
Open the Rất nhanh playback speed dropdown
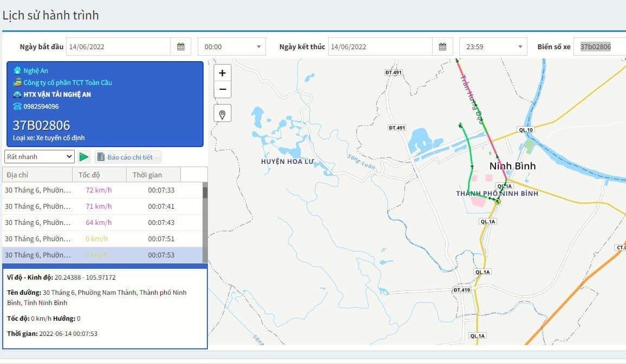(40, 157)
